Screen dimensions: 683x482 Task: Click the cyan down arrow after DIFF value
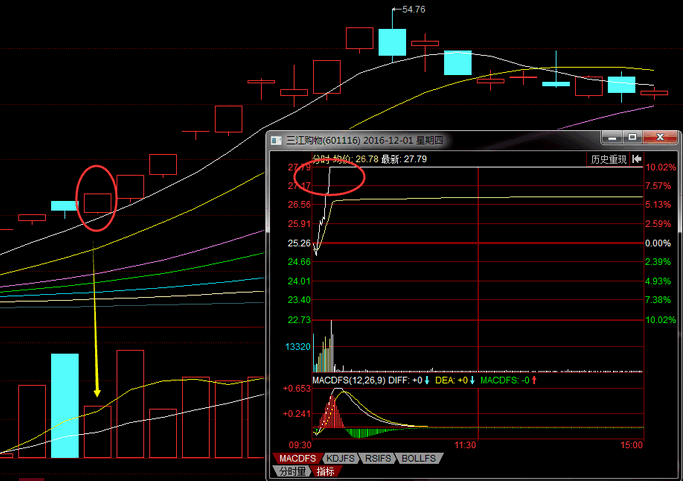click(x=427, y=380)
